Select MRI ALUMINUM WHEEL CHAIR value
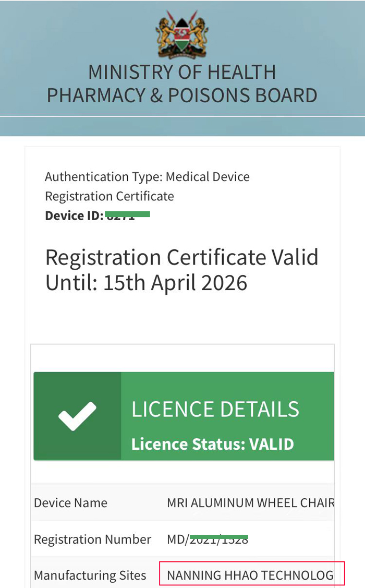This screenshot has width=365, height=588. (x=250, y=503)
